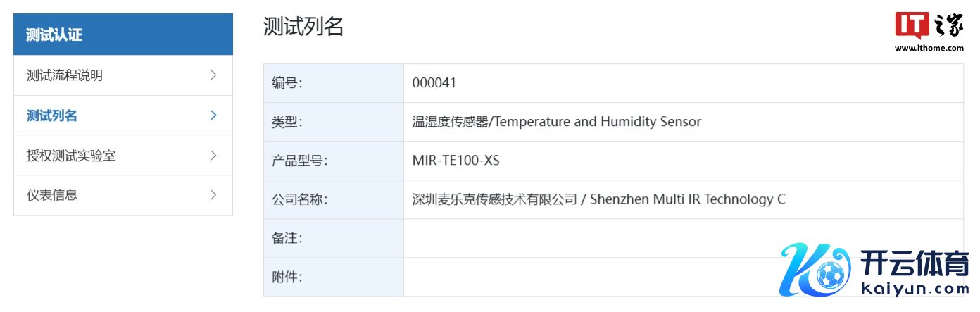The height and width of the screenshot is (312, 980).
Task: Click the chevron beside 测试列名
Action: 213,115
